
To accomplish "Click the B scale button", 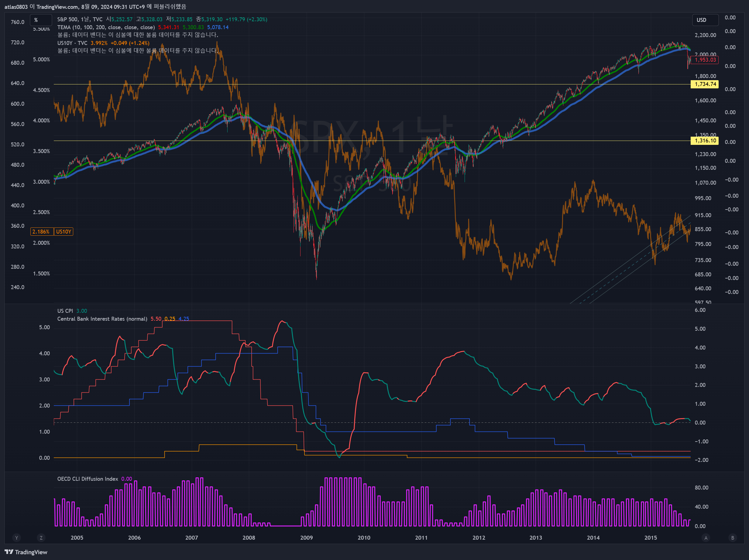I will (x=732, y=538).
